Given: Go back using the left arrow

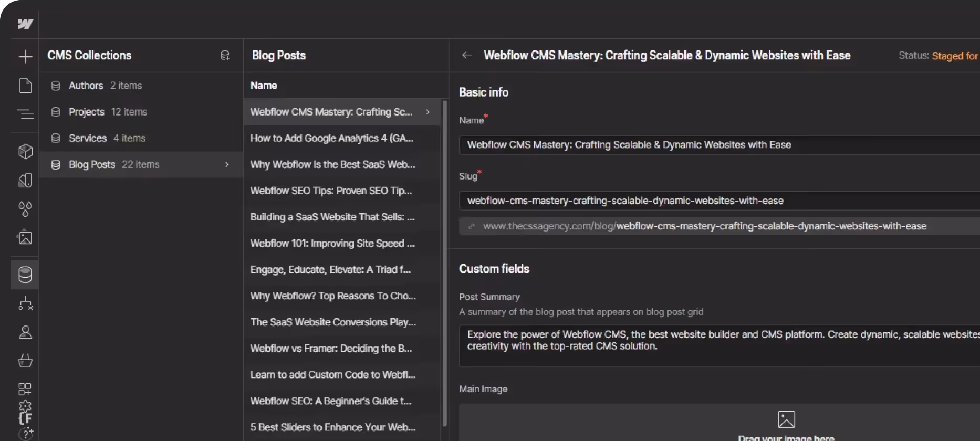Looking at the screenshot, I should point(466,55).
